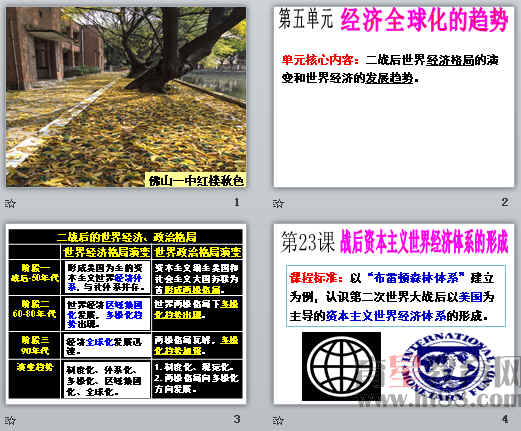Screen dimensions: 521x431
Task: Click the World Bank globe logo
Action: coord(341,366)
